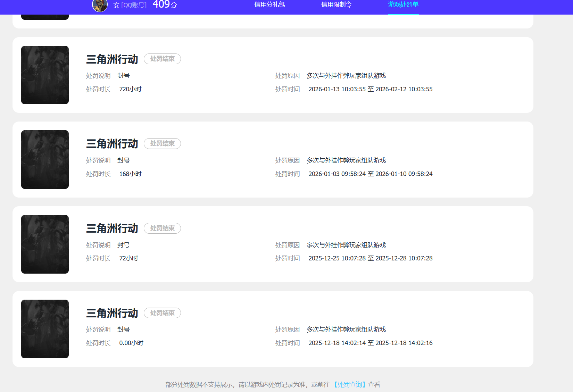Click the 安 [QQ账号] username in the header

(x=130, y=5)
